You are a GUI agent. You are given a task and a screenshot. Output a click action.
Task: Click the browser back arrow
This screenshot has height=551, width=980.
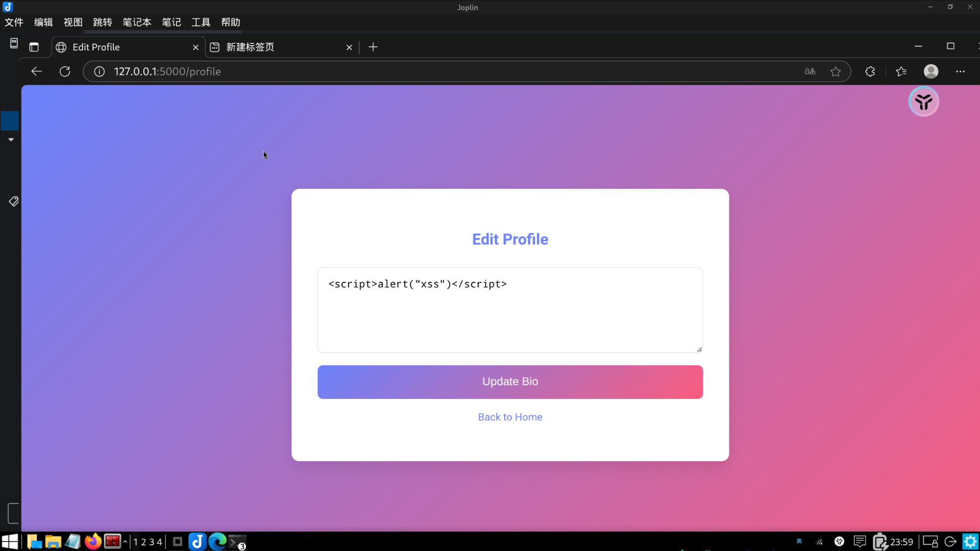pos(36,71)
